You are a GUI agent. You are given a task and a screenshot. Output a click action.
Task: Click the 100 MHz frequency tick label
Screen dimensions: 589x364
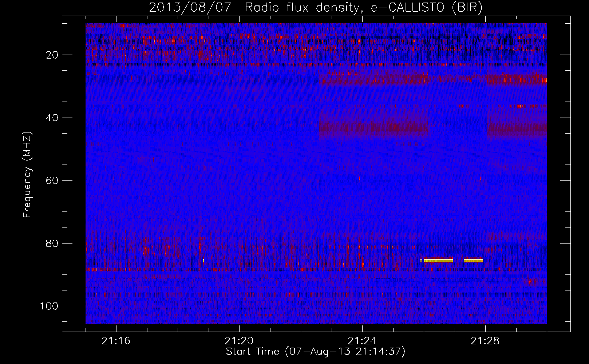coord(49,306)
